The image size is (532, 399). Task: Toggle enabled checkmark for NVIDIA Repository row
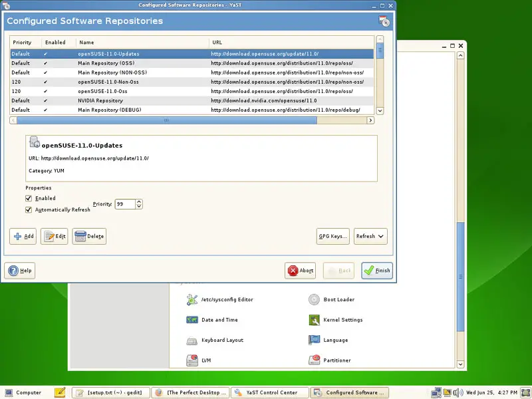click(x=45, y=101)
